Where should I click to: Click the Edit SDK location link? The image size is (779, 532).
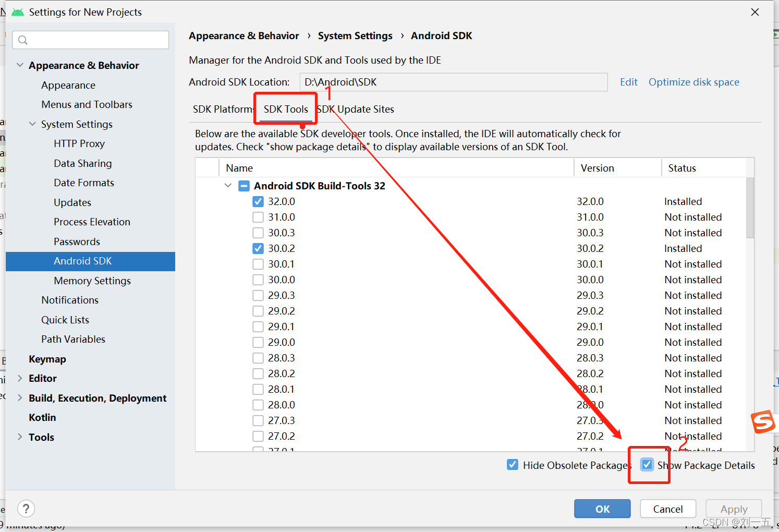(629, 82)
